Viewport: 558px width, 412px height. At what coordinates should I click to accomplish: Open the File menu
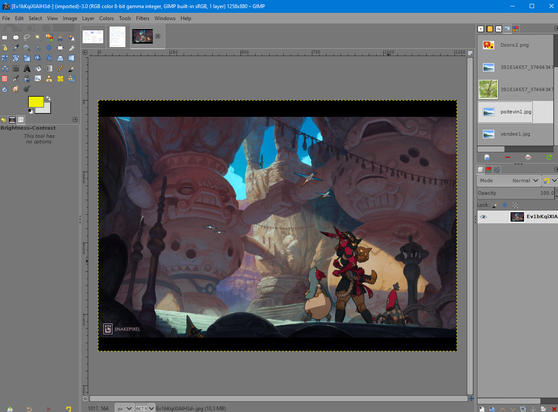click(6, 18)
